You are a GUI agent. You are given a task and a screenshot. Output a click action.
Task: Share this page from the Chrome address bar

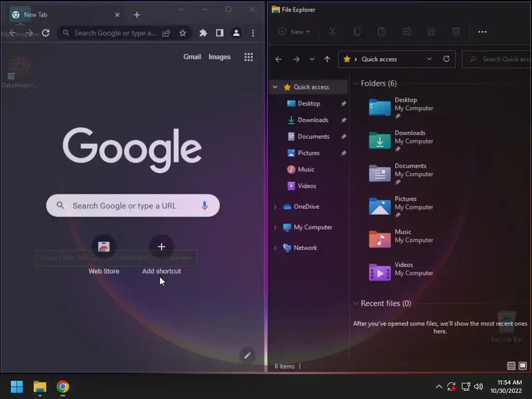pos(166,33)
